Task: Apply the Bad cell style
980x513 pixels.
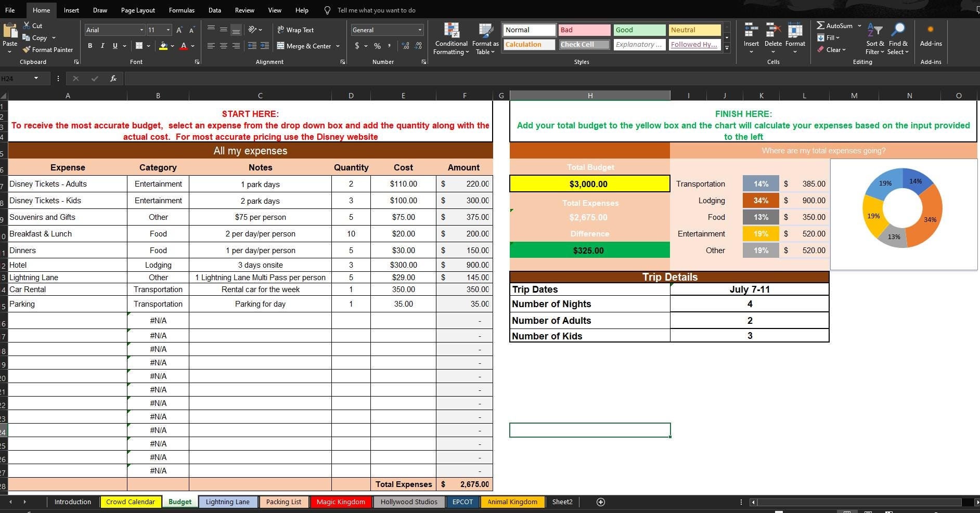Action: 584,30
